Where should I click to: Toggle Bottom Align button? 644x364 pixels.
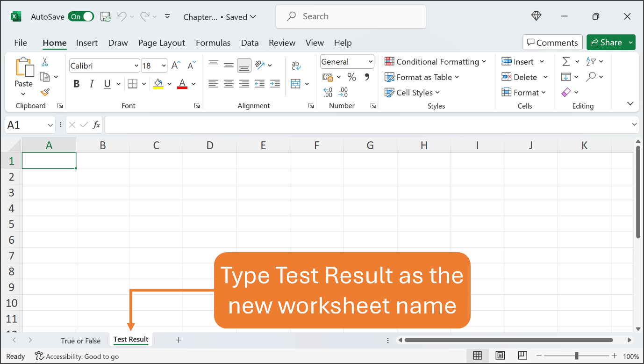point(244,66)
